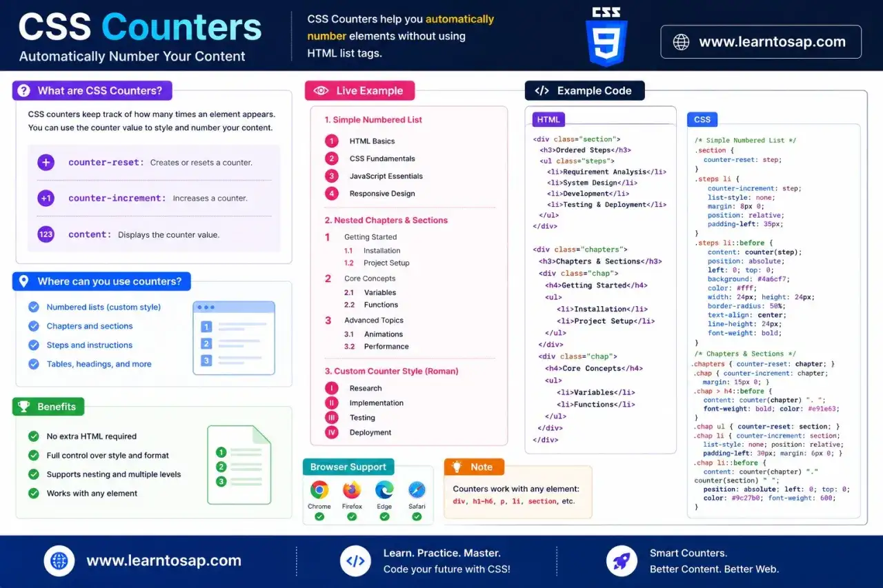The height and width of the screenshot is (588, 883).
Task: Click the number 2 circle beside CSS Fundamentals
Action: click(332, 159)
